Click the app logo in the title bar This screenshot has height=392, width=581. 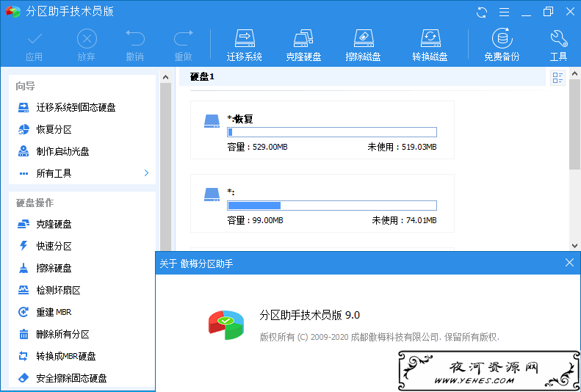[x=13, y=12]
